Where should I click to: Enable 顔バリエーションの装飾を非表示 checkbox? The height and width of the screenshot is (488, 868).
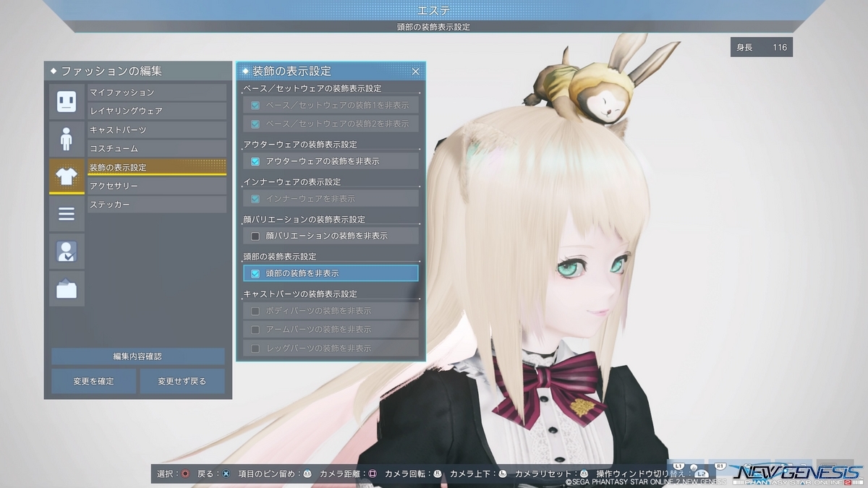pos(255,236)
